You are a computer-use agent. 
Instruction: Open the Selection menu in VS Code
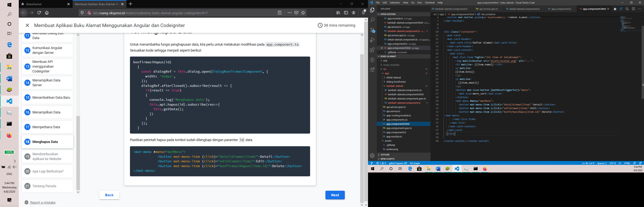(395, 3)
